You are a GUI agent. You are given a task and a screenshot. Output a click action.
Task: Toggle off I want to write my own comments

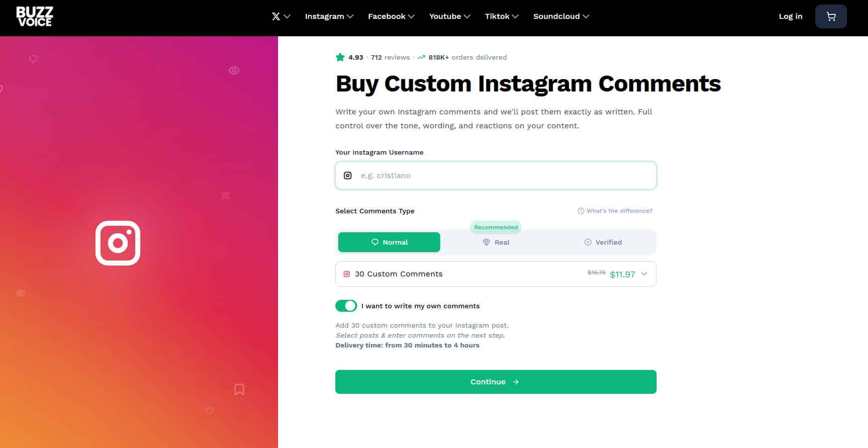[x=346, y=306]
